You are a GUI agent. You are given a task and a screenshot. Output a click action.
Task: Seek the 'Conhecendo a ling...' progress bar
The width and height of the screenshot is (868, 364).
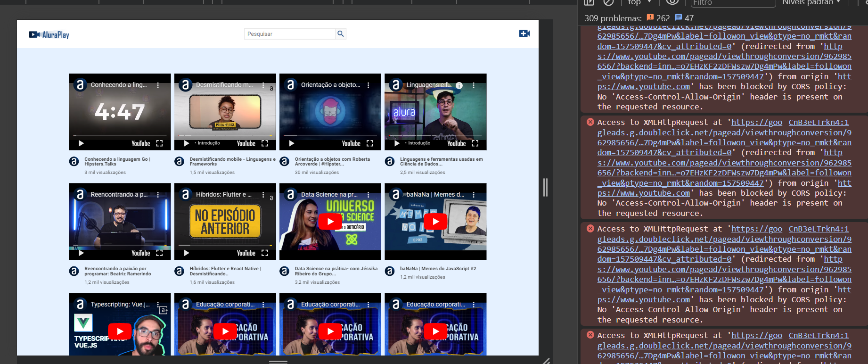point(120,136)
